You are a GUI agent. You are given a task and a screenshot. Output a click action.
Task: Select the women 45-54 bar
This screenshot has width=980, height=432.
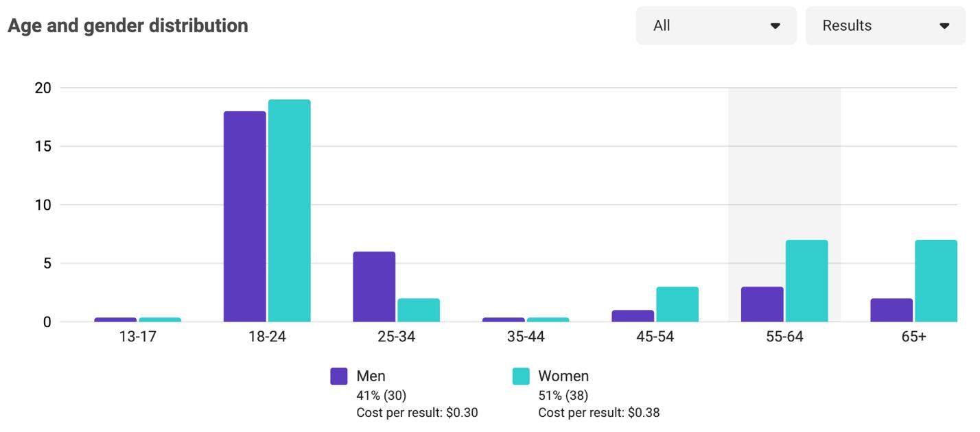pos(677,304)
